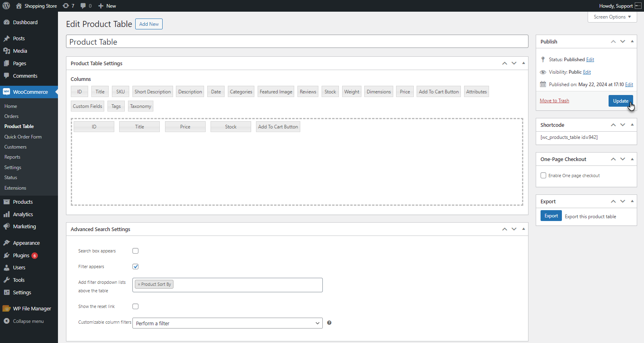Select the Taxonomy column chip

[140, 106]
